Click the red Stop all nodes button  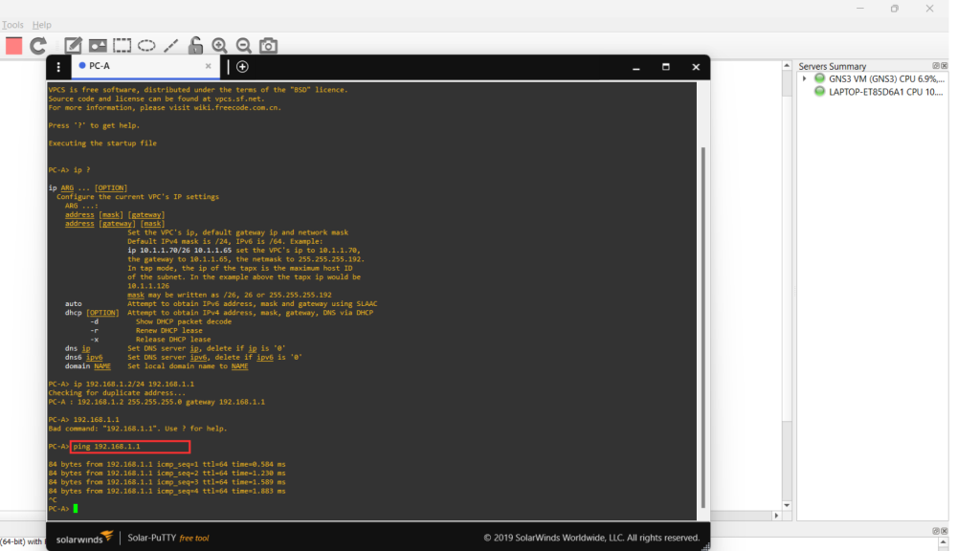(13, 45)
